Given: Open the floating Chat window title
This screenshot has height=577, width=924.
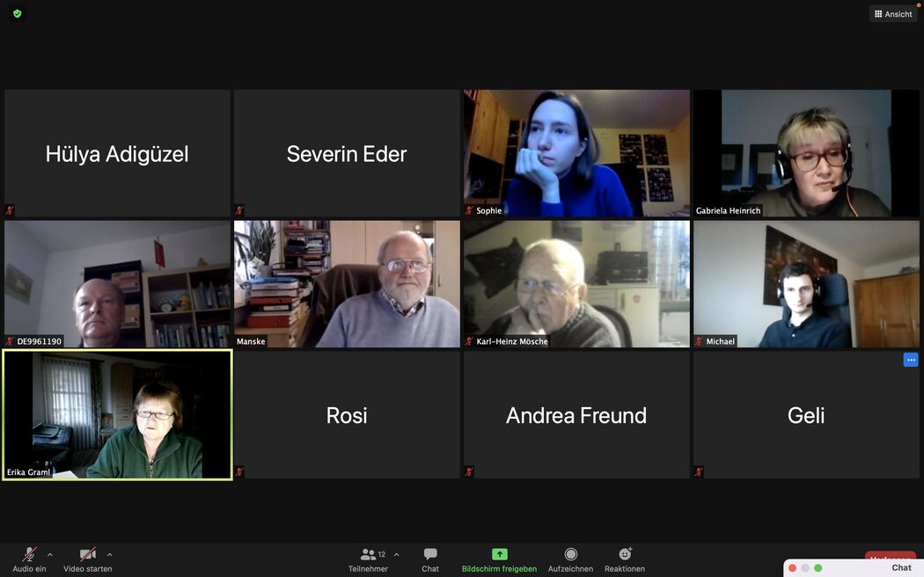Looking at the screenshot, I should [x=901, y=567].
